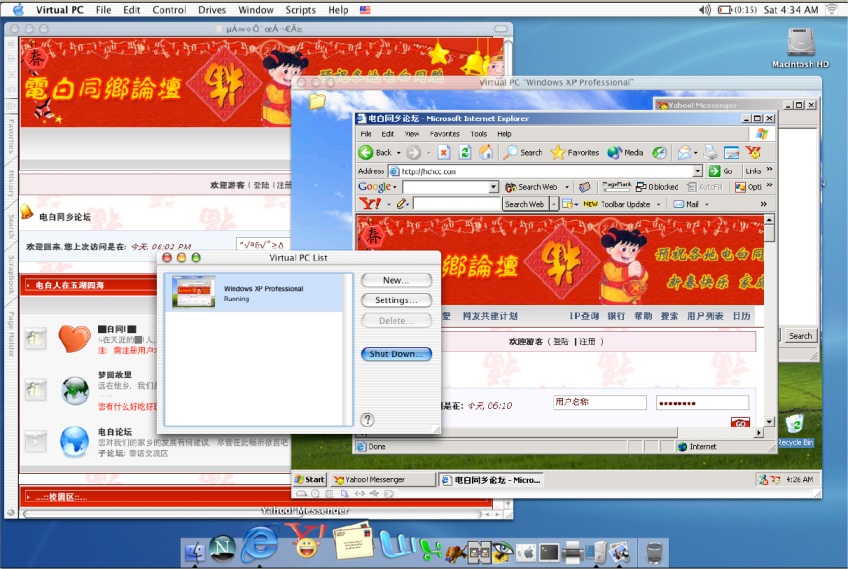Click the IE Home toolbar icon

[486, 153]
